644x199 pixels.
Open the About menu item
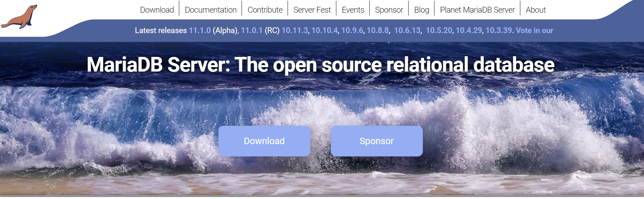point(536,10)
